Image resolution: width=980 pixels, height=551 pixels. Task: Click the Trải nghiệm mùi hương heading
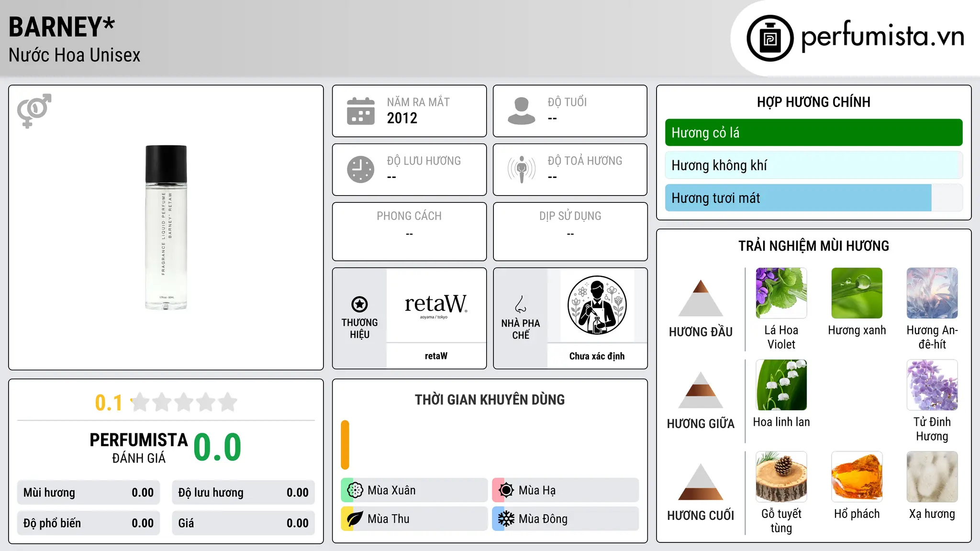point(813,246)
